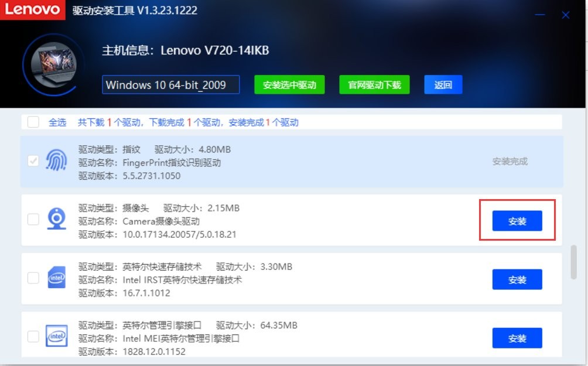The width and height of the screenshot is (588, 366).
Task: Install the Camera摄像头驱动 driver
Action: click(517, 221)
